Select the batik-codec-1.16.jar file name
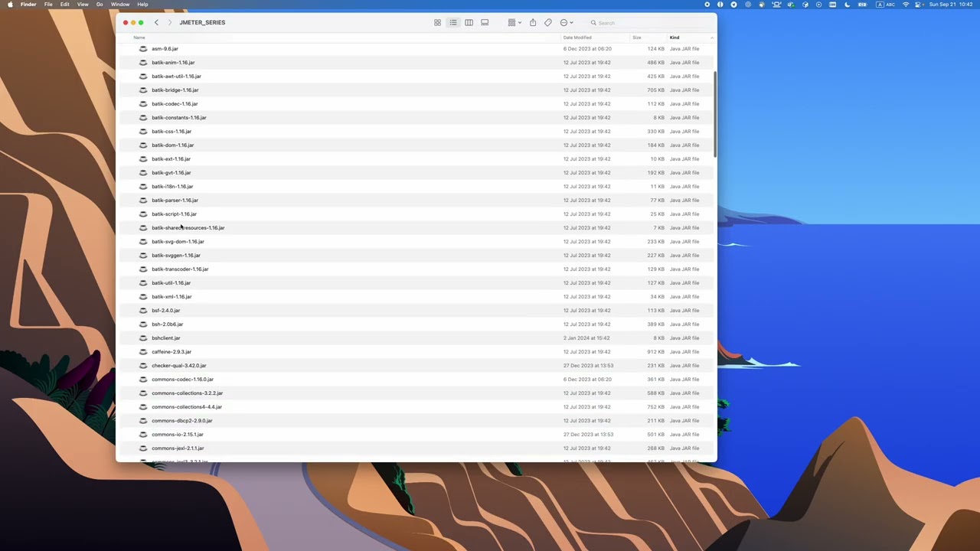The image size is (980, 551). click(x=175, y=104)
